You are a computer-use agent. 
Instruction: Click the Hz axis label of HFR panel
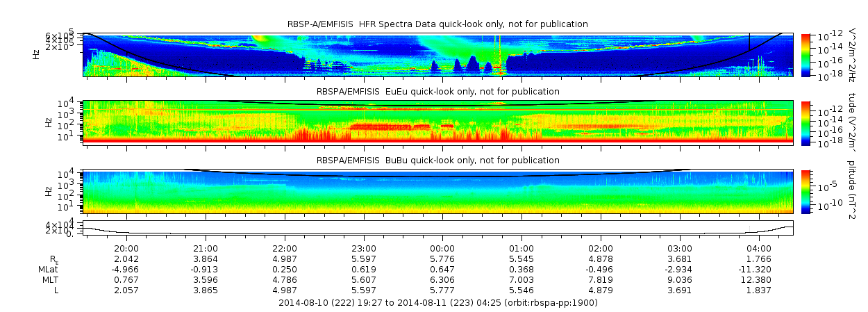point(37,54)
